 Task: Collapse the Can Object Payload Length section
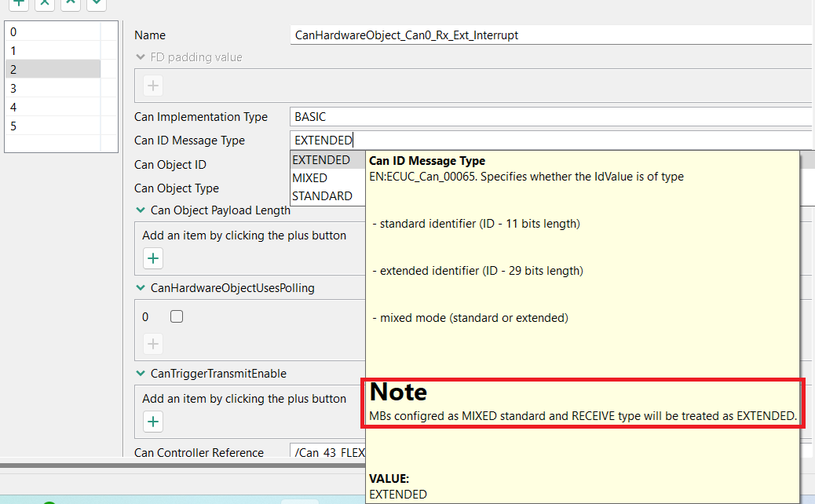click(x=141, y=210)
